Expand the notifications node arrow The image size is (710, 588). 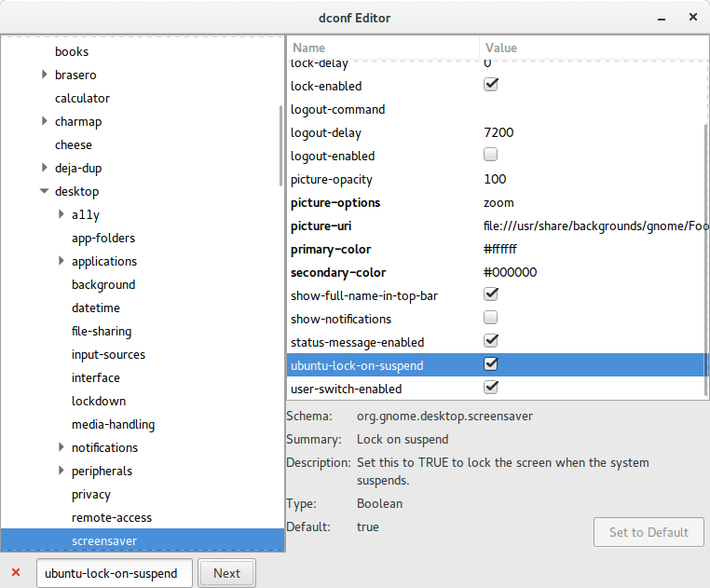(x=61, y=447)
